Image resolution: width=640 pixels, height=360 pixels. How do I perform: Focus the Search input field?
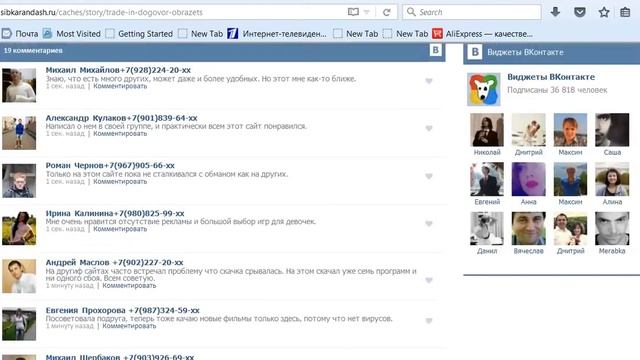coord(472,12)
